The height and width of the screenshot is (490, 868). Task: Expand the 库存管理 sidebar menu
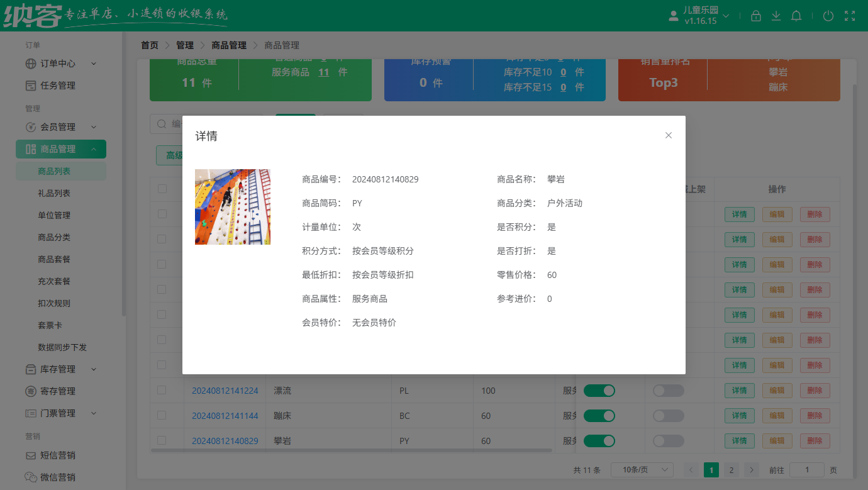[x=58, y=369]
